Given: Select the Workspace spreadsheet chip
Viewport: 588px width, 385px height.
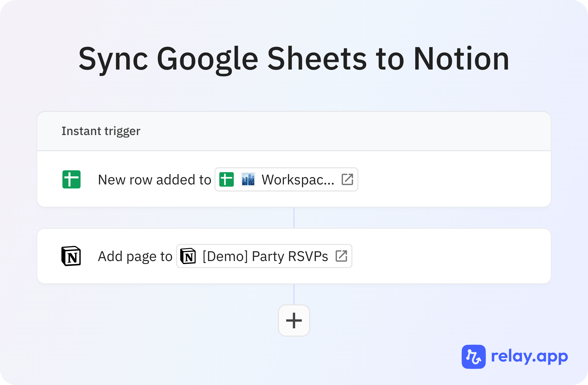Looking at the screenshot, I should [286, 179].
